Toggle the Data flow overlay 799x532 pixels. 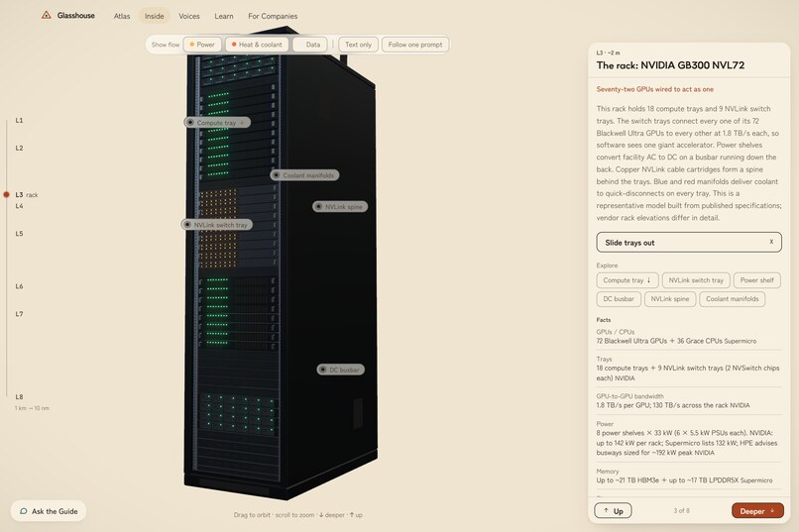click(310, 45)
